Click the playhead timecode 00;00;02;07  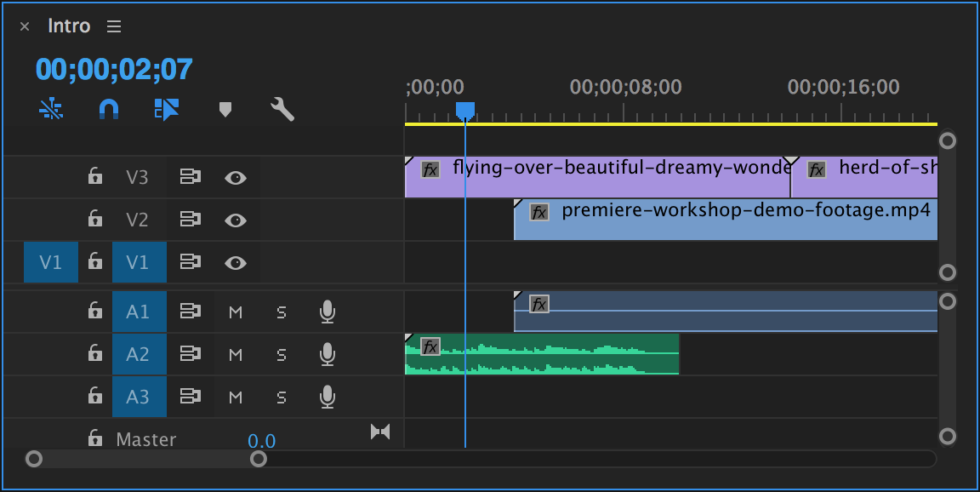pos(114,69)
